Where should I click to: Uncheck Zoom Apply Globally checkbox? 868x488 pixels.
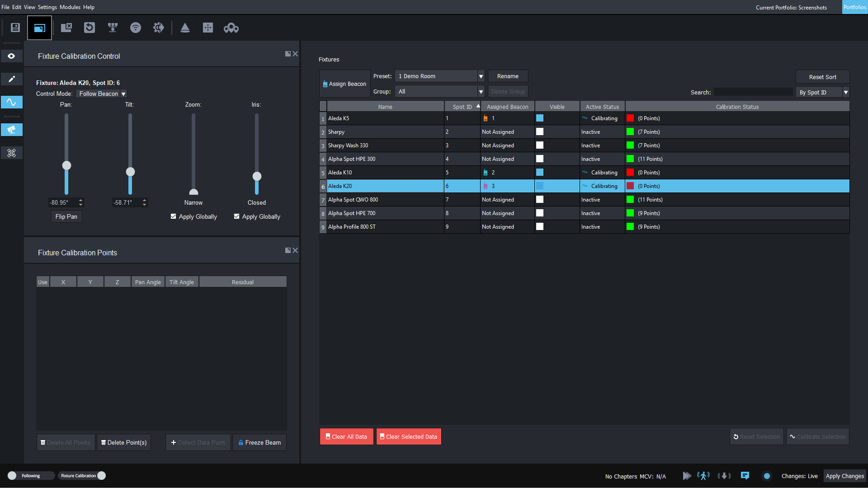tap(174, 216)
